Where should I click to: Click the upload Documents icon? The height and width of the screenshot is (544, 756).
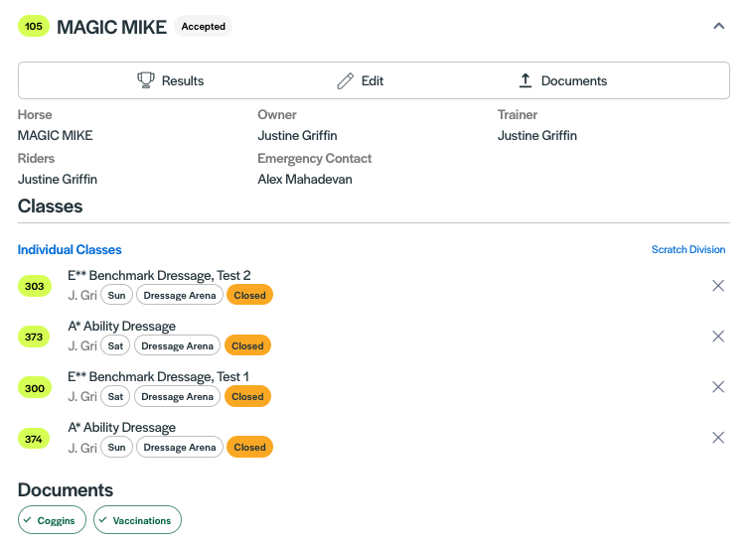pyautogui.click(x=526, y=80)
